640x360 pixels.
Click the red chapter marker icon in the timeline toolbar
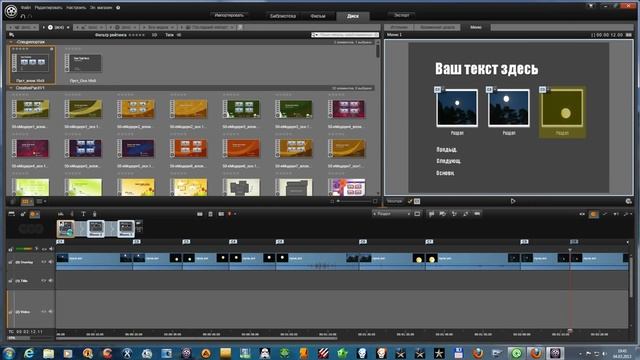(229, 214)
